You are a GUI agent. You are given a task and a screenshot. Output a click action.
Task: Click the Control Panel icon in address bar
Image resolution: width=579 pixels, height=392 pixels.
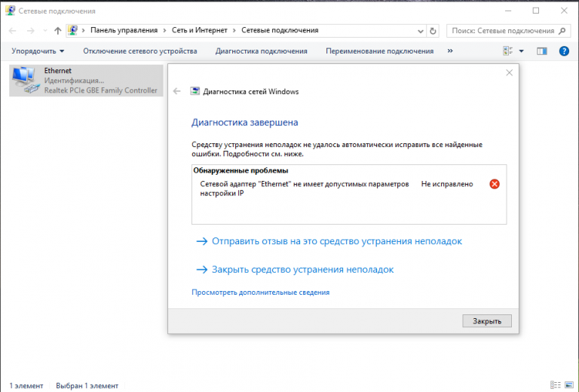72,30
